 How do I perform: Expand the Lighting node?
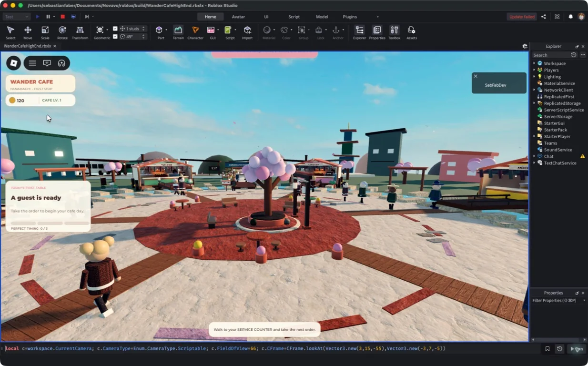click(534, 77)
